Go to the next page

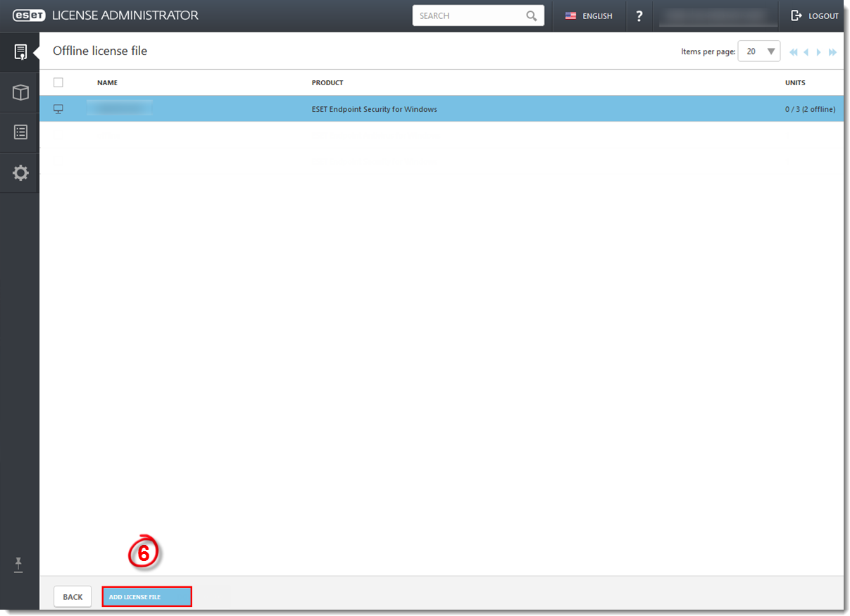(819, 52)
